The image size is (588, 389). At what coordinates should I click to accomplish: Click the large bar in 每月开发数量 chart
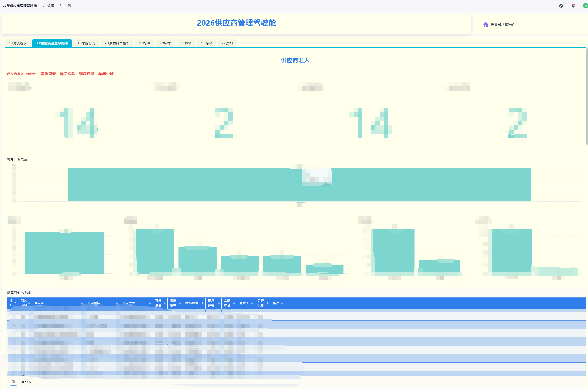tap(300, 185)
